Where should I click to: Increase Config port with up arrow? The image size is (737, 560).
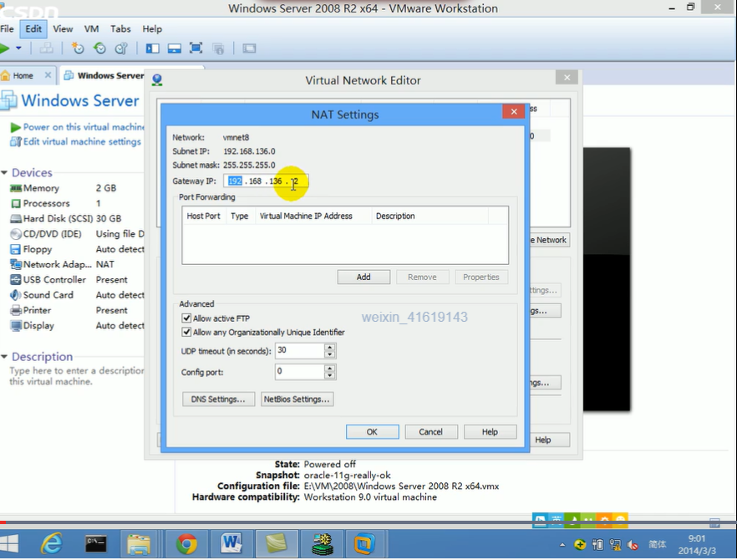(x=330, y=368)
